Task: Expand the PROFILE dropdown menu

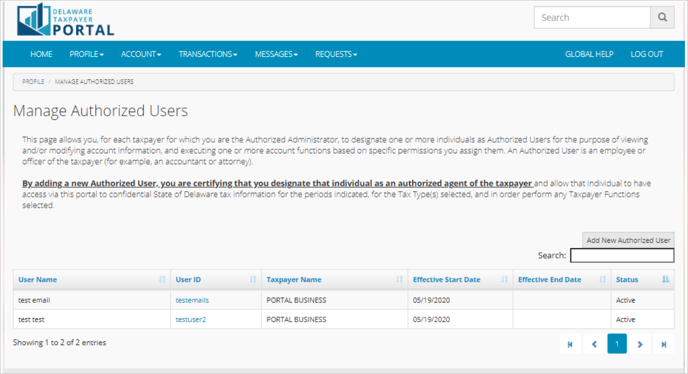Action: (x=86, y=54)
